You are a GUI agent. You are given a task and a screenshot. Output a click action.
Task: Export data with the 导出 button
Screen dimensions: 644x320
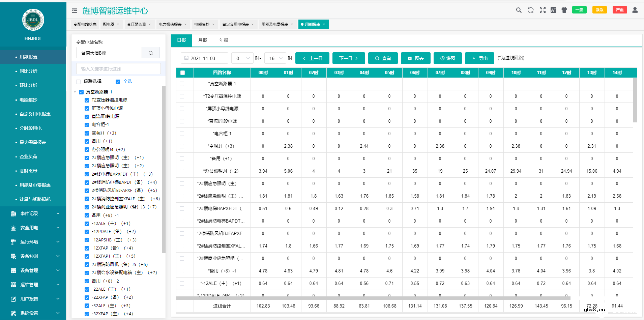[x=480, y=58]
